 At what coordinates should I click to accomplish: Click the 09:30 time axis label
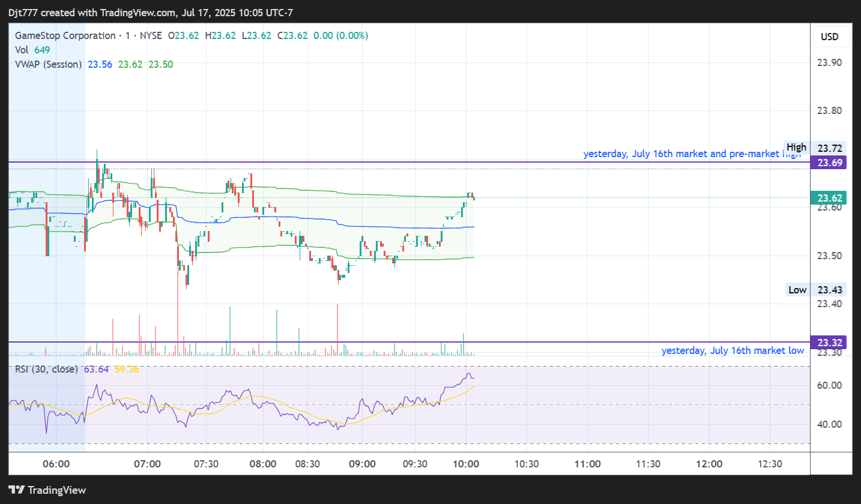(x=415, y=464)
